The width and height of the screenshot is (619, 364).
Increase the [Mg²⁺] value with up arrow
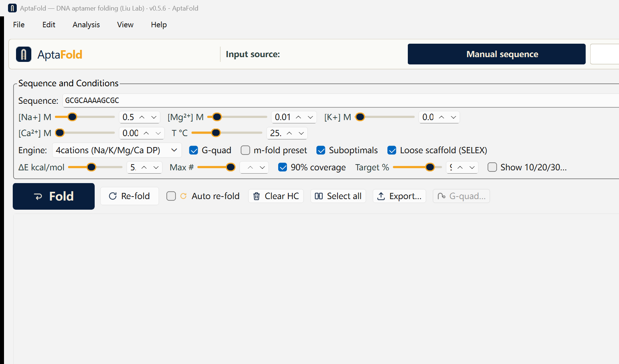pos(299,117)
